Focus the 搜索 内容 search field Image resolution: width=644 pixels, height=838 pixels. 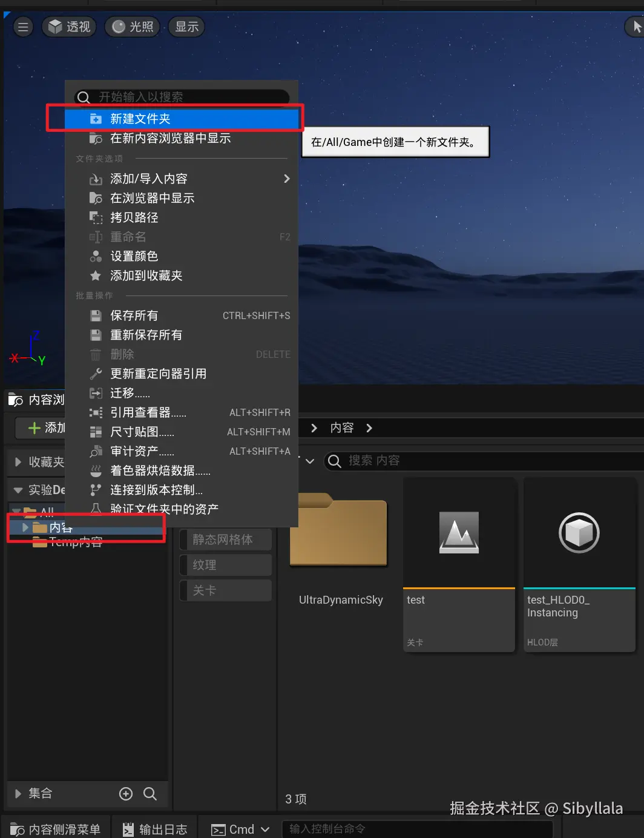coord(484,461)
